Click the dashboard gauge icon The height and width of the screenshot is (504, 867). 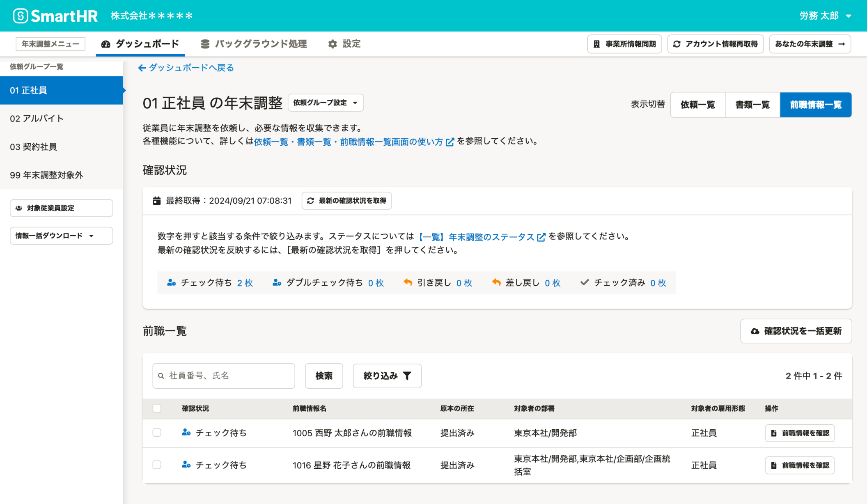pos(106,44)
